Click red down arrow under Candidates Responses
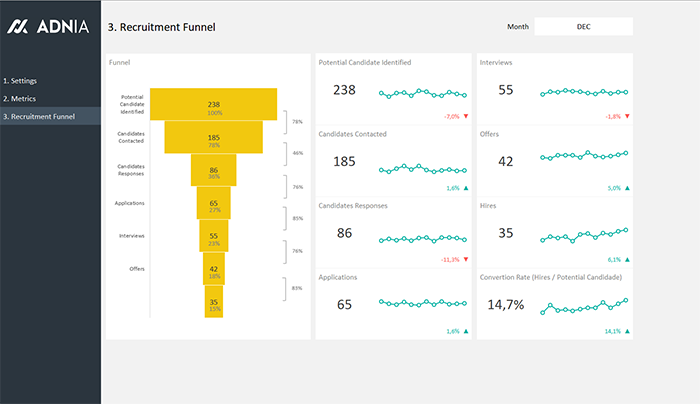 466,259
